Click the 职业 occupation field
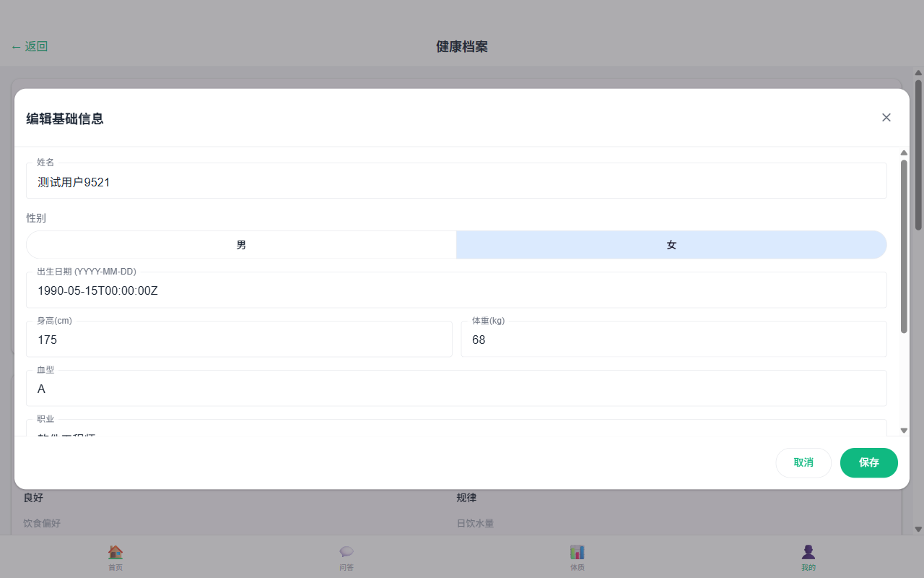Image resolution: width=924 pixels, height=578 pixels. [456, 431]
